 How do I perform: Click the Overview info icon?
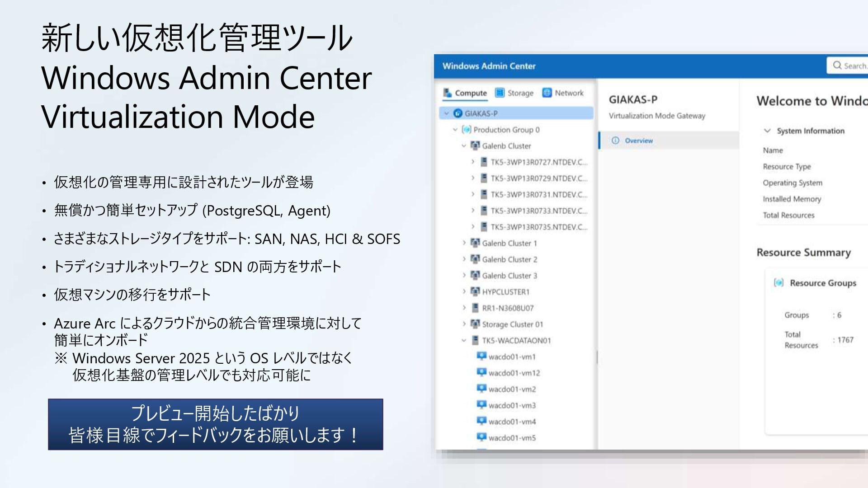pyautogui.click(x=615, y=141)
